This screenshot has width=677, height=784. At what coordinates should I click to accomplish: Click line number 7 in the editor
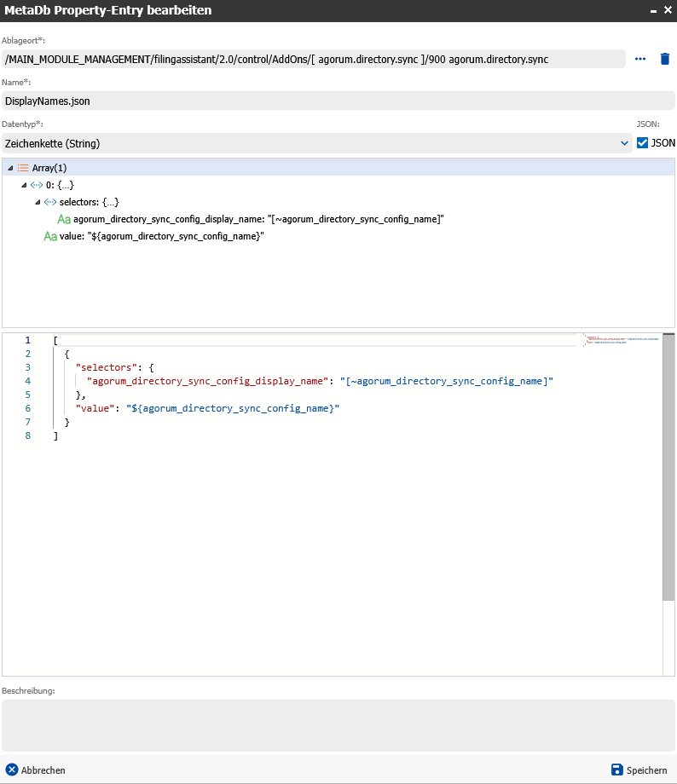[27, 422]
